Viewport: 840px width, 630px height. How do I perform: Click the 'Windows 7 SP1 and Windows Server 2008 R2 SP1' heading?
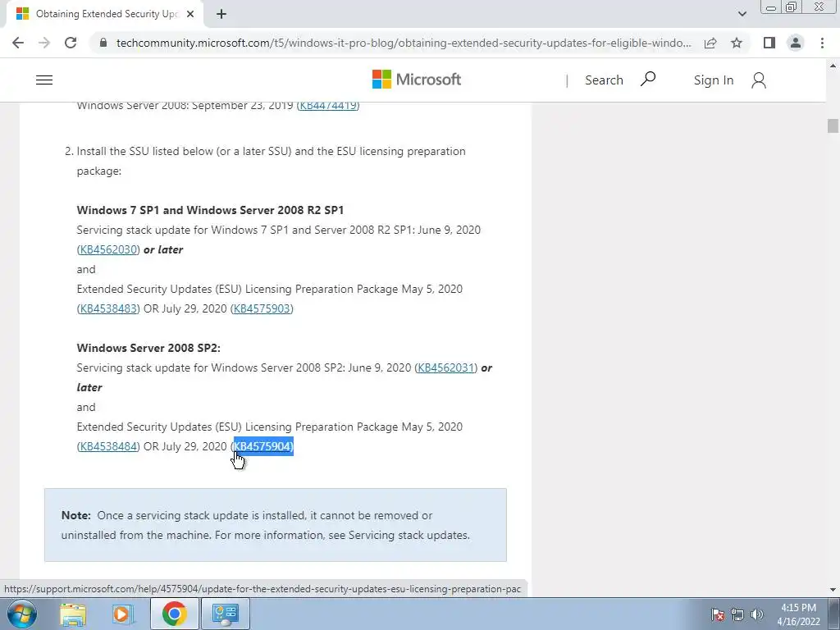210,210
